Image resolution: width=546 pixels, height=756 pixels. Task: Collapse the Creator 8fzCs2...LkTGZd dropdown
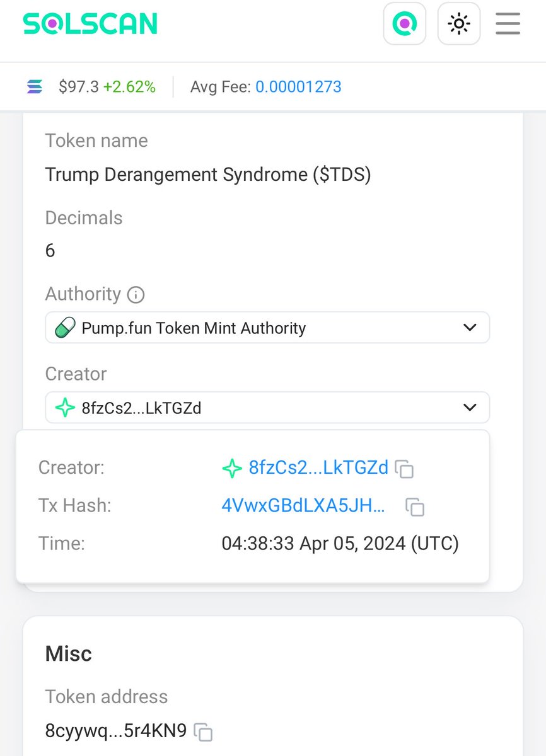click(267, 408)
